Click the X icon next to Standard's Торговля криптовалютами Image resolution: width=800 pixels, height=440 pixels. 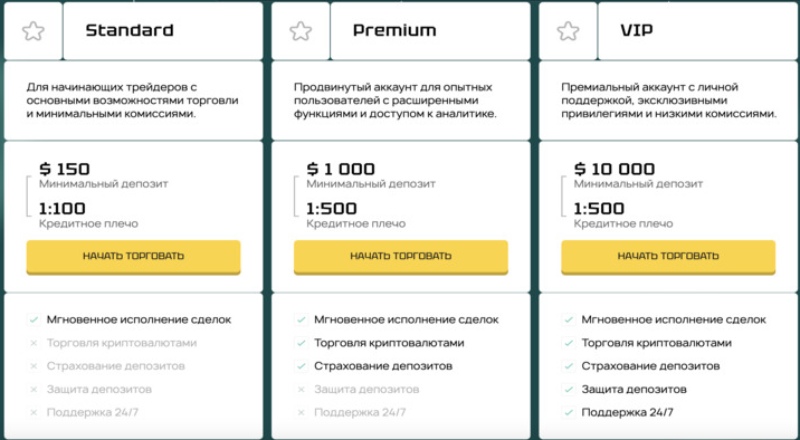click(34, 343)
